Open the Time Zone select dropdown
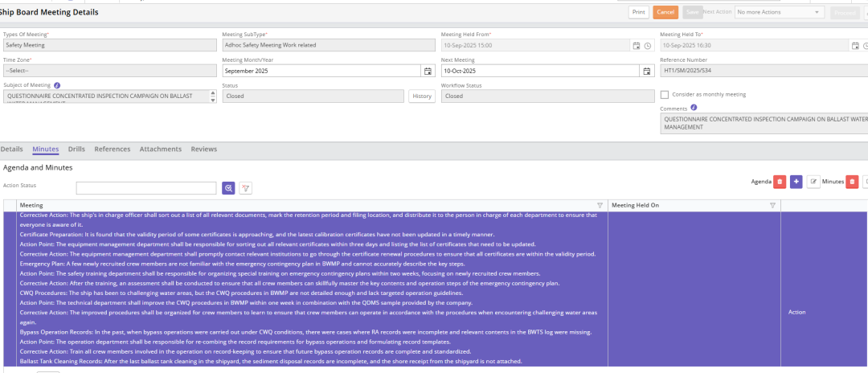Image resolution: width=868 pixels, height=373 pixels. (109, 71)
